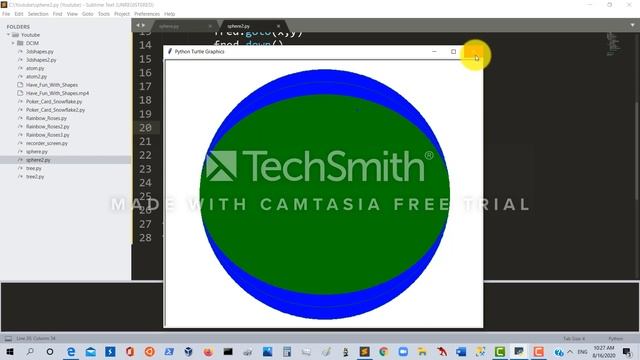Open the tab list dropdown arrow
Screen dimensions: 640x360
(x=632, y=25)
